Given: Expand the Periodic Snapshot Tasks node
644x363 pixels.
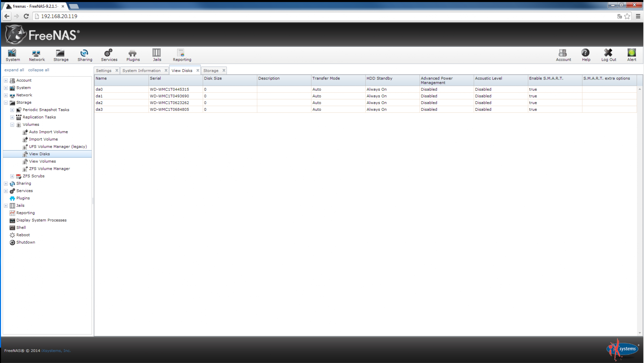Looking at the screenshot, I should pos(12,110).
